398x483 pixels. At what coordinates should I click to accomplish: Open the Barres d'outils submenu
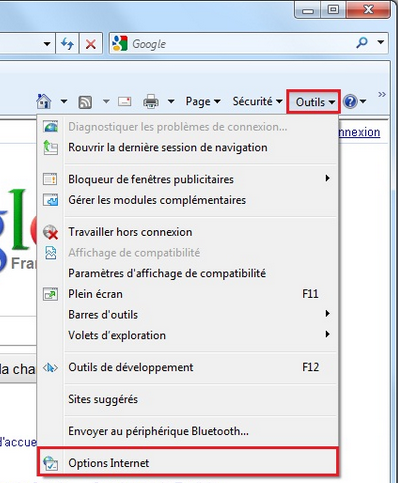pos(188,315)
